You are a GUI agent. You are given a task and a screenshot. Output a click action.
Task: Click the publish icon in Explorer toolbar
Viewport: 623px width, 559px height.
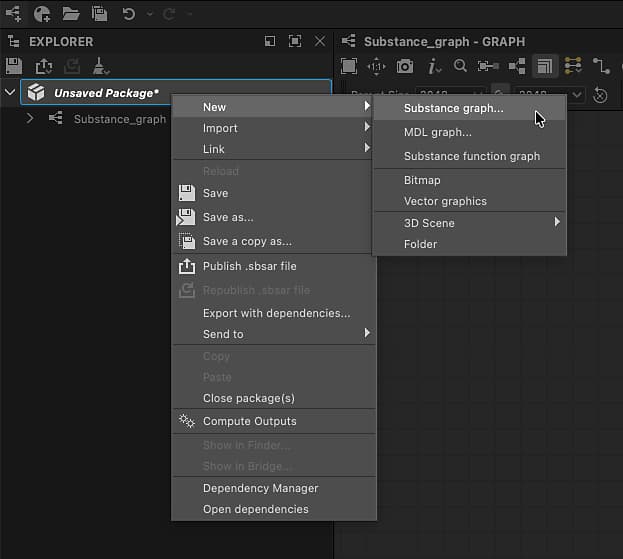(44, 66)
